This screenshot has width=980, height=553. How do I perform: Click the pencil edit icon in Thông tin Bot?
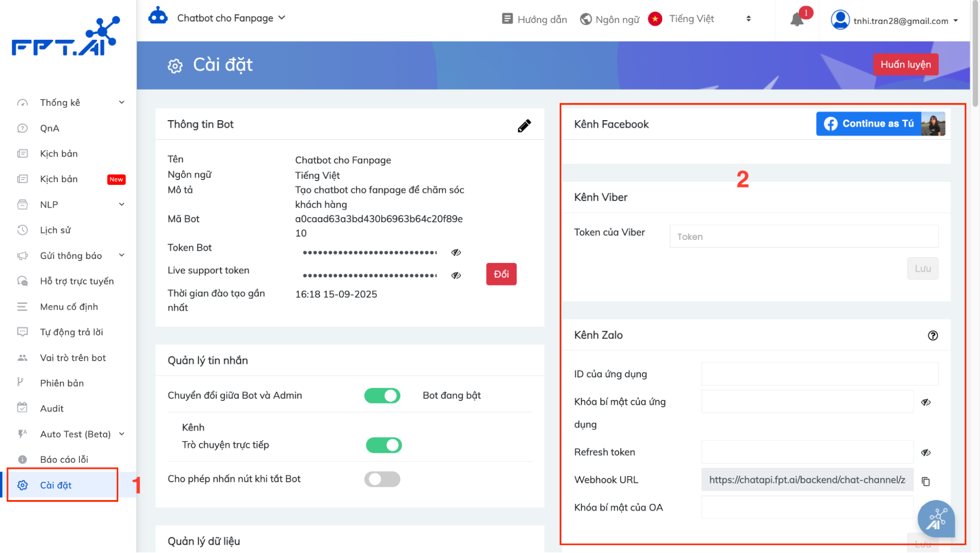524,126
